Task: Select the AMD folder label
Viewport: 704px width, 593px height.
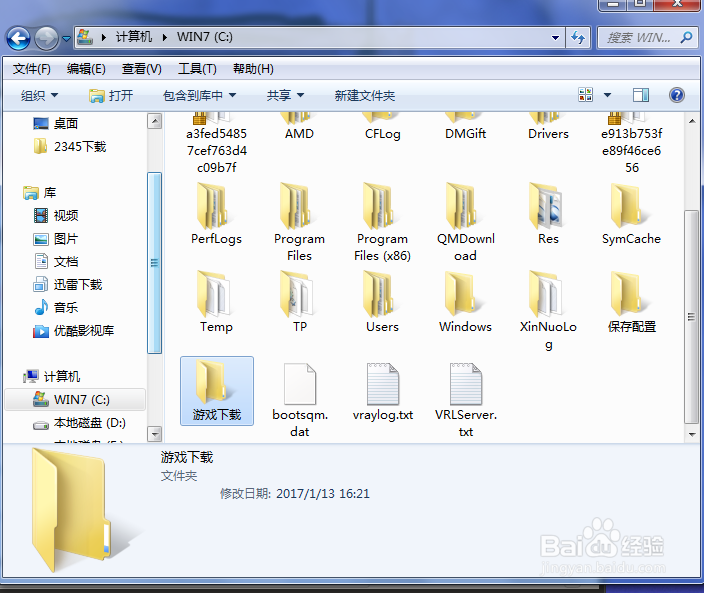Action: pyautogui.click(x=299, y=133)
